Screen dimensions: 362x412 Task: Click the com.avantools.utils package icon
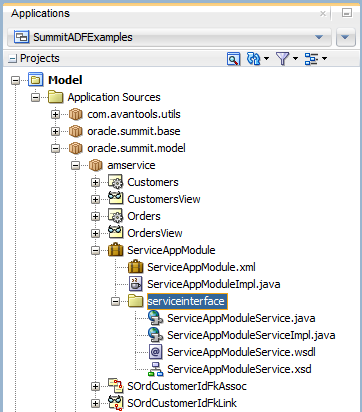pyautogui.click(x=76, y=114)
